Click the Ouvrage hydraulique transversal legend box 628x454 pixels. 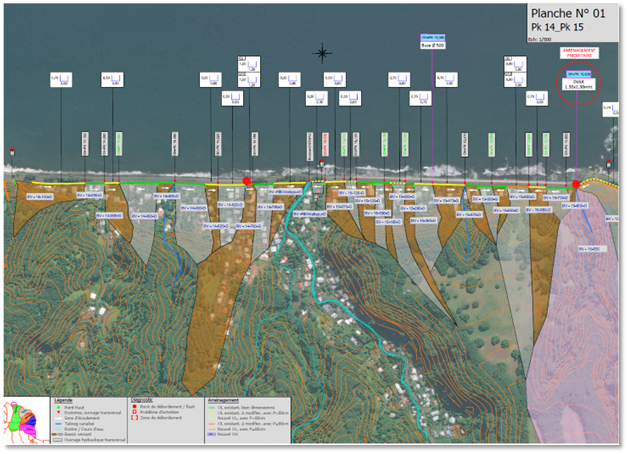coord(58,440)
